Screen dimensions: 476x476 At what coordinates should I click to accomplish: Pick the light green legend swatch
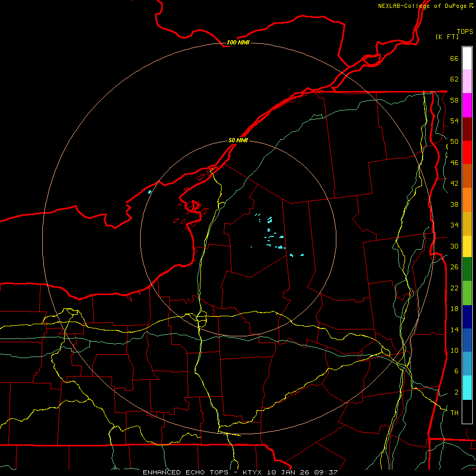pos(467,293)
